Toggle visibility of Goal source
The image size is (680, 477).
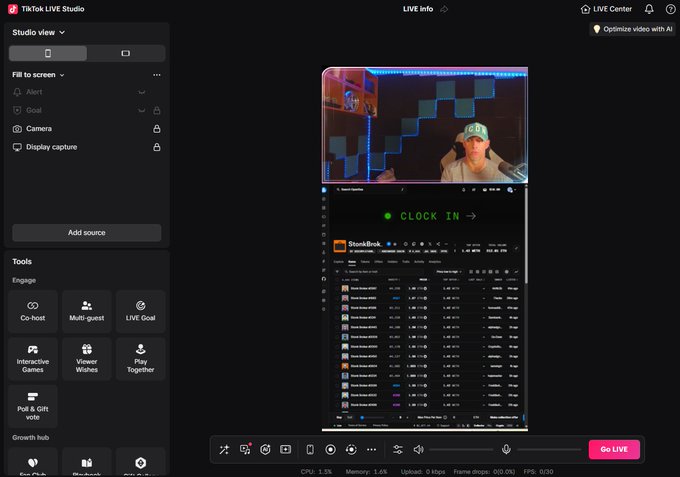pyautogui.click(x=141, y=111)
